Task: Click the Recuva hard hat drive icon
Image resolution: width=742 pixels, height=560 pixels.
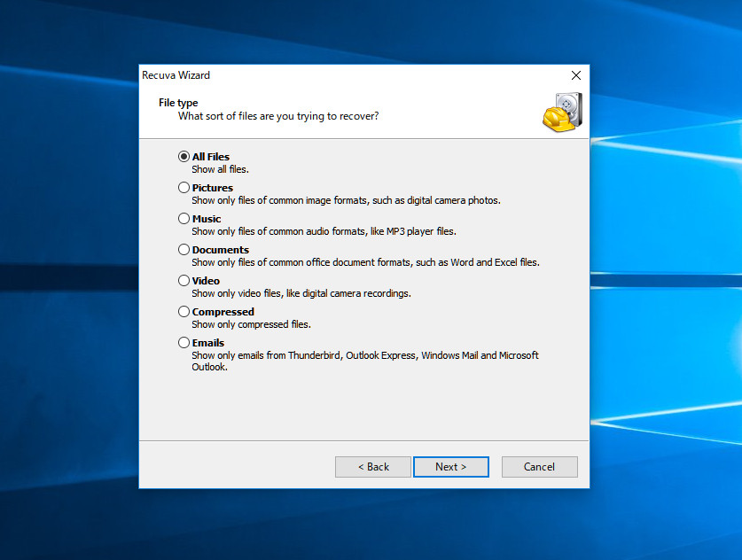Action: pos(562,112)
